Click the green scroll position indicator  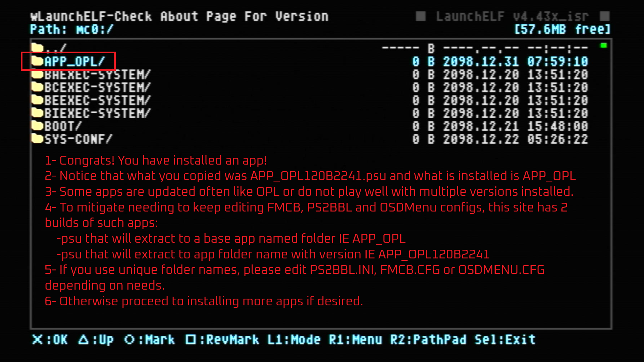(x=603, y=45)
